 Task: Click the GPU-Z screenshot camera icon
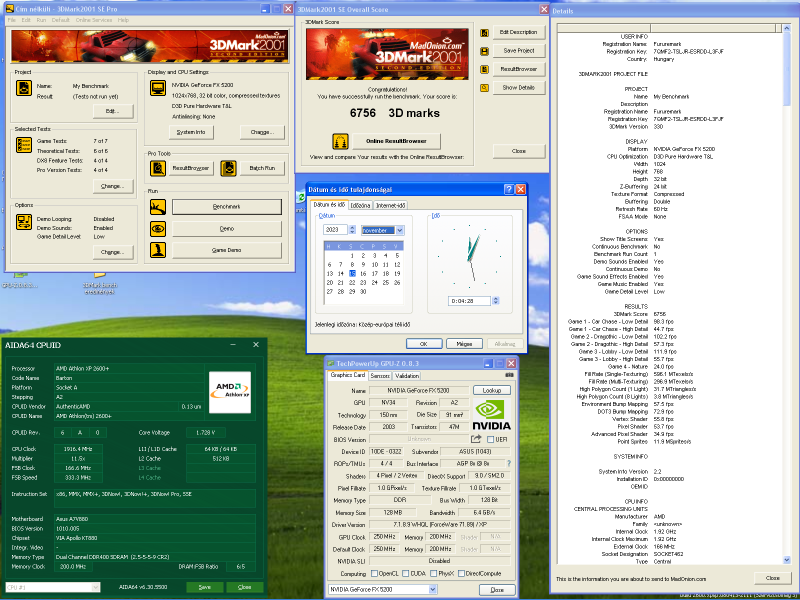point(509,375)
